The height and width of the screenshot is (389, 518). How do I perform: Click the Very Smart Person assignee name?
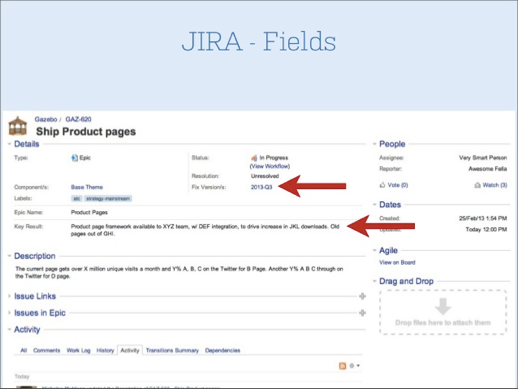[x=483, y=158]
